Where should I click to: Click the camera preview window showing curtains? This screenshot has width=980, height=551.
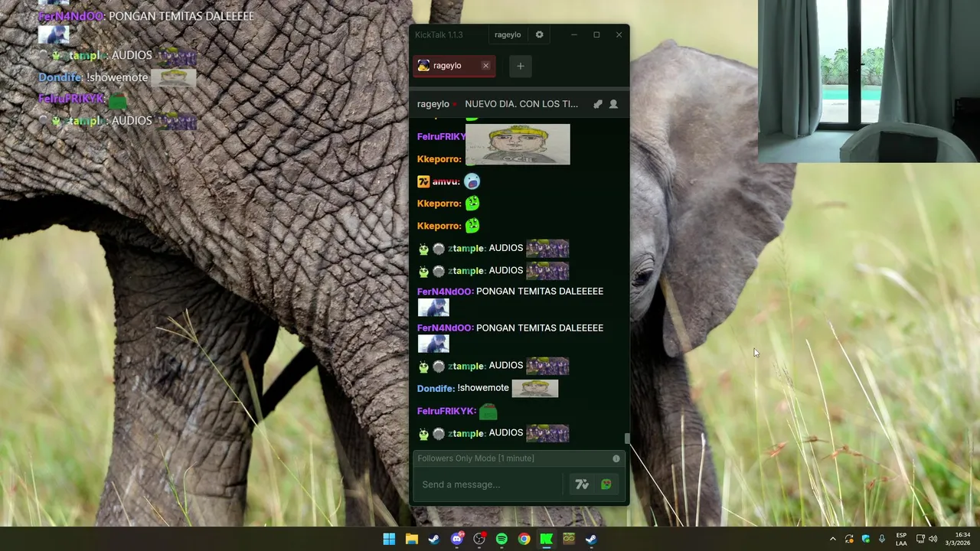click(868, 81)
